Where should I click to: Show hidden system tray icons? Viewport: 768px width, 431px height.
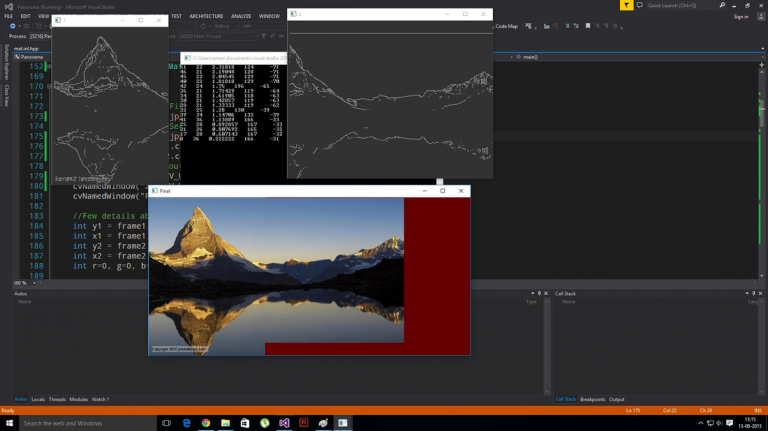pos(700,423)
